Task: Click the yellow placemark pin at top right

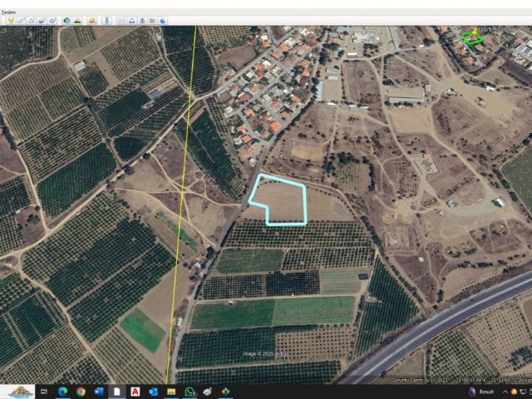Action: [475, 31]
